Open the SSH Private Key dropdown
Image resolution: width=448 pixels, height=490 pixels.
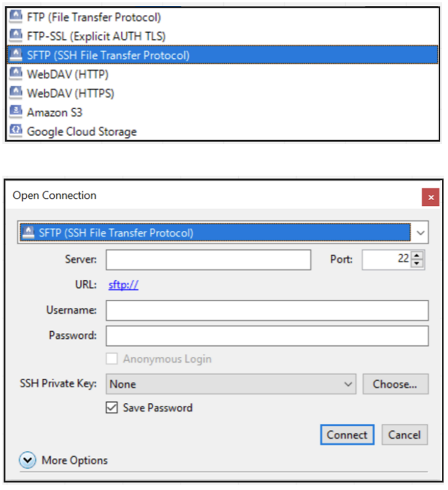tap(349, 385)
